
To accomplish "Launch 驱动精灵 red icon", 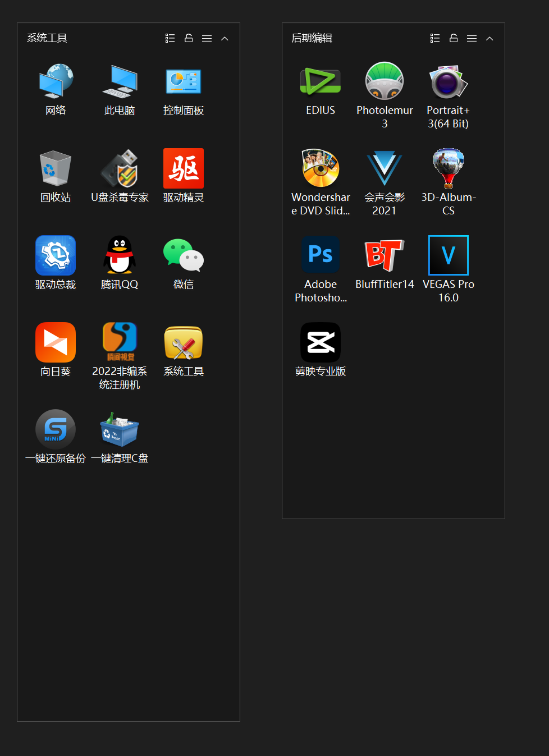I will click(x=184, y=168).
